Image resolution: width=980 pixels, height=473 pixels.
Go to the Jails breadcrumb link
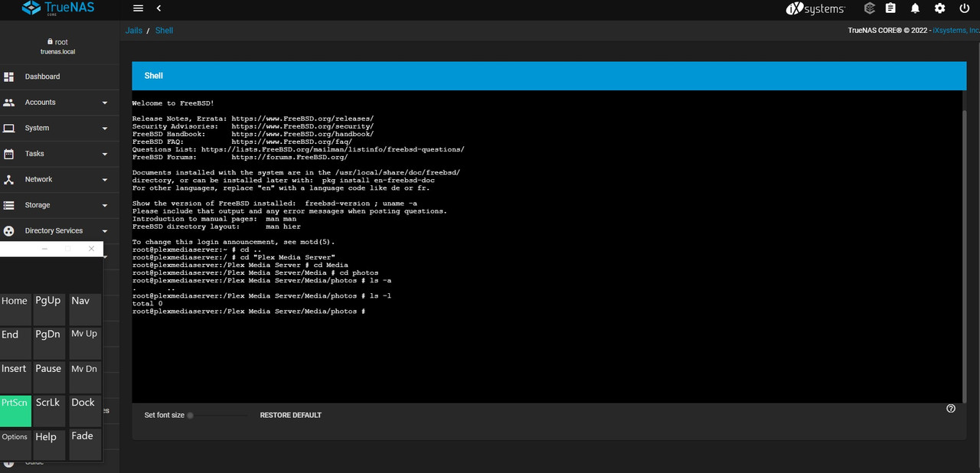[134, 31]
